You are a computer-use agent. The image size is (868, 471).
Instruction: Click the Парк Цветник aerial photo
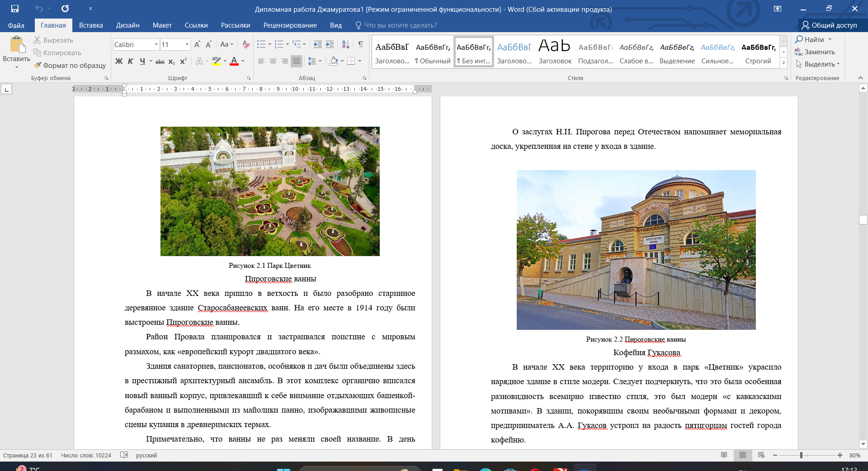tap(270, 191)
